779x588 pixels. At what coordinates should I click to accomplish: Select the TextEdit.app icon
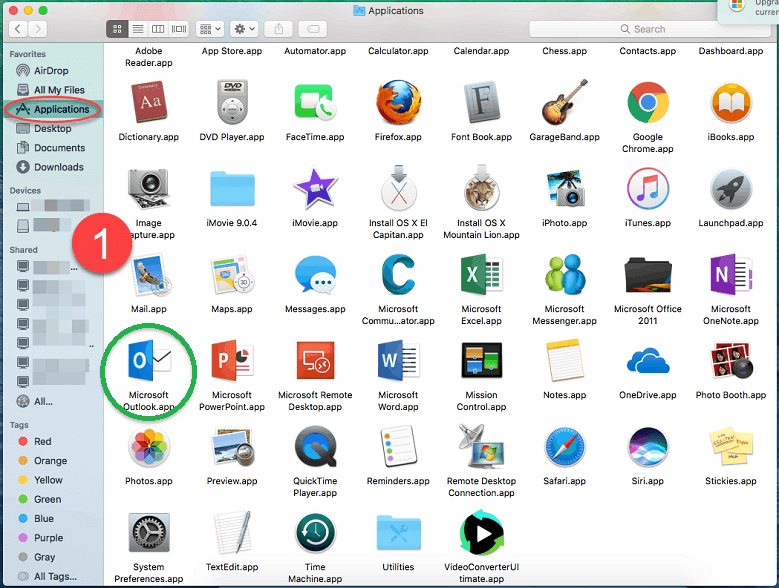232,533
